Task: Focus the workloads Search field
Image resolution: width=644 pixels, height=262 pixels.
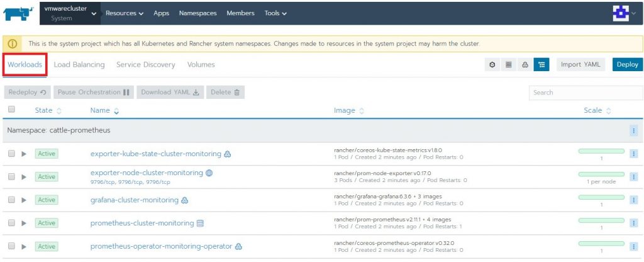Action: 586,93
